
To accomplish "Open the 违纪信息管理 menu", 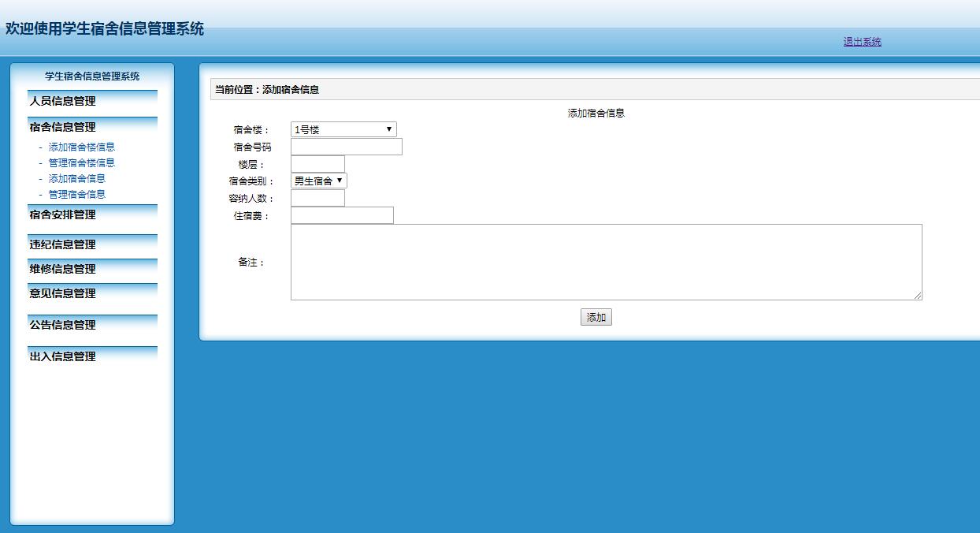I will point(61,244).
